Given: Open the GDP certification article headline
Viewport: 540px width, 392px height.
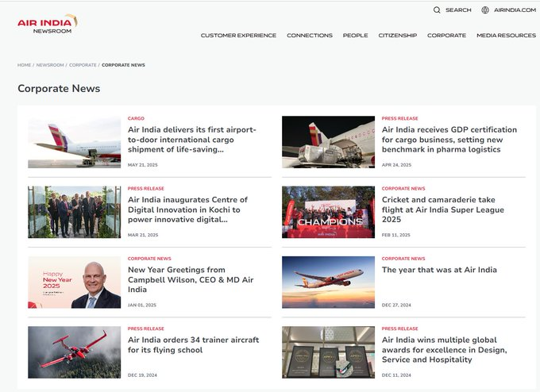Looking at the screenshot, I should (x=449, y=139).
